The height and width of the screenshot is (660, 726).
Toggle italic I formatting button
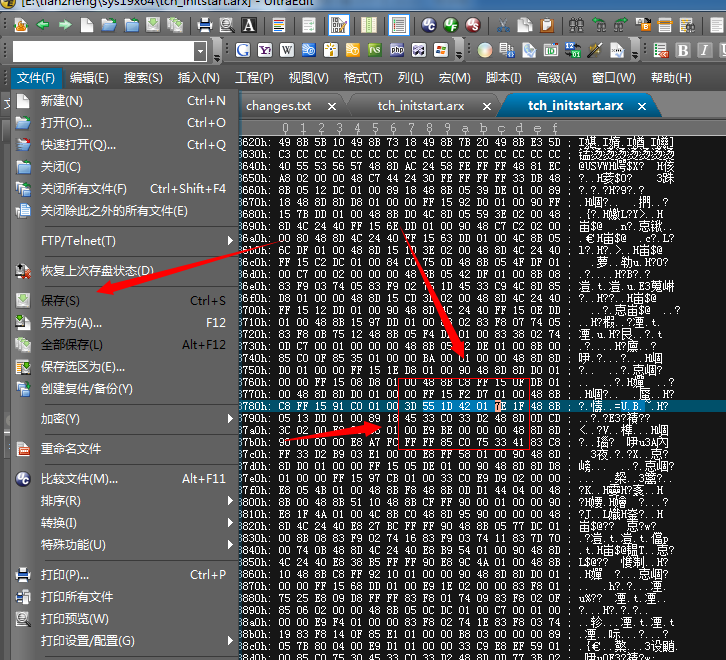(x=704, y=50)
